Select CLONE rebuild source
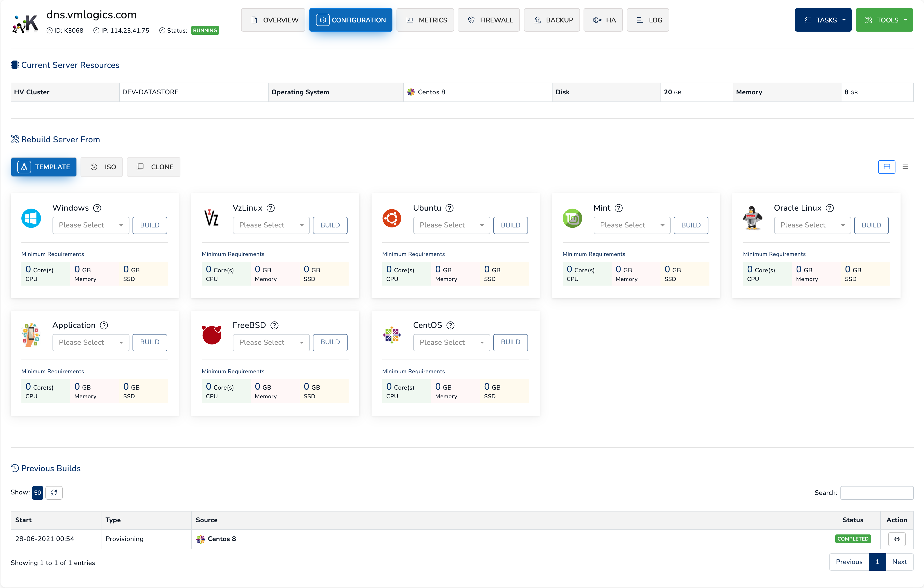This screenshot has height=588, width=924. [153, 167]
